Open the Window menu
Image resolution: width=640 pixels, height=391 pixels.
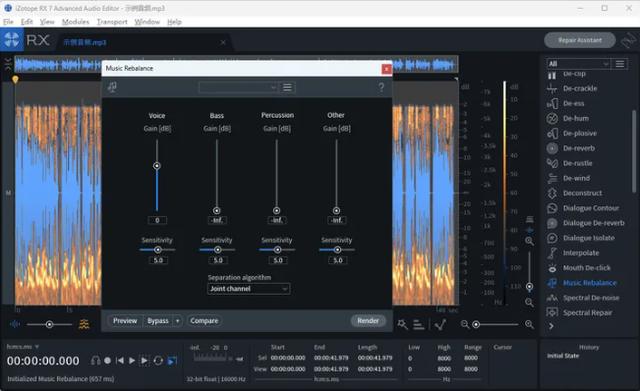(147, 22)
